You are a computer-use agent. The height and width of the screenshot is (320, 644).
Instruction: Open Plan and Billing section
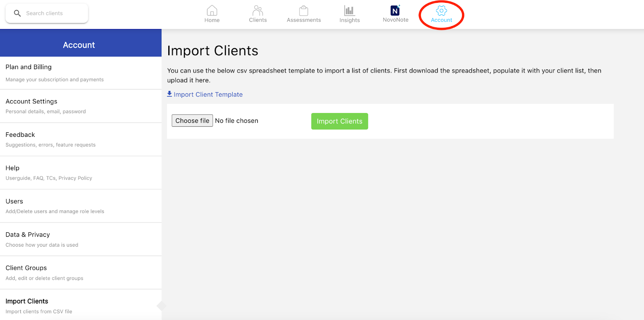point(80,73)
